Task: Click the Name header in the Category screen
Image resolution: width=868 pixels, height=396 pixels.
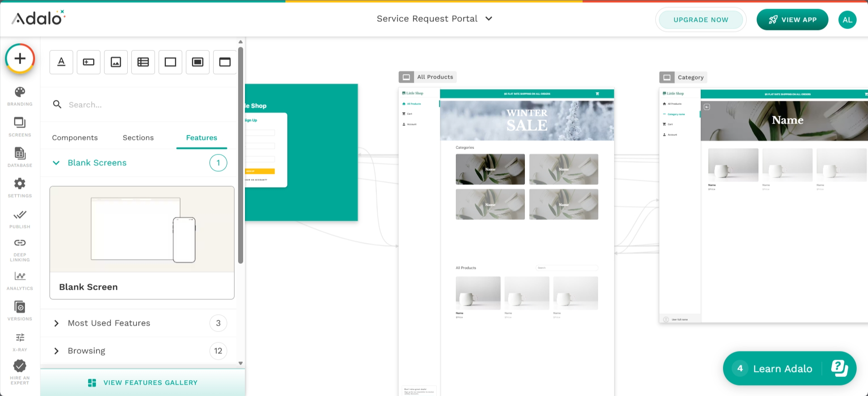Action: 788,120
